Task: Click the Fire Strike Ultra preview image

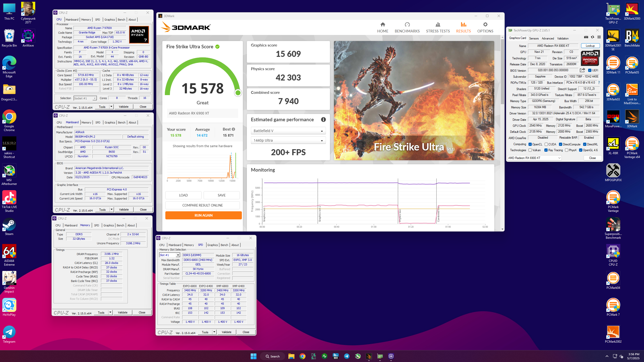Action: click(414, 101)
